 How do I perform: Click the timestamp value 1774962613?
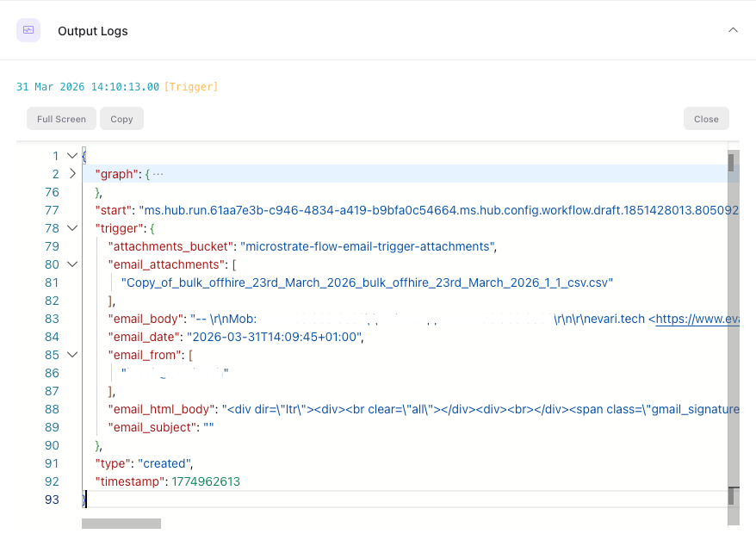206,481
